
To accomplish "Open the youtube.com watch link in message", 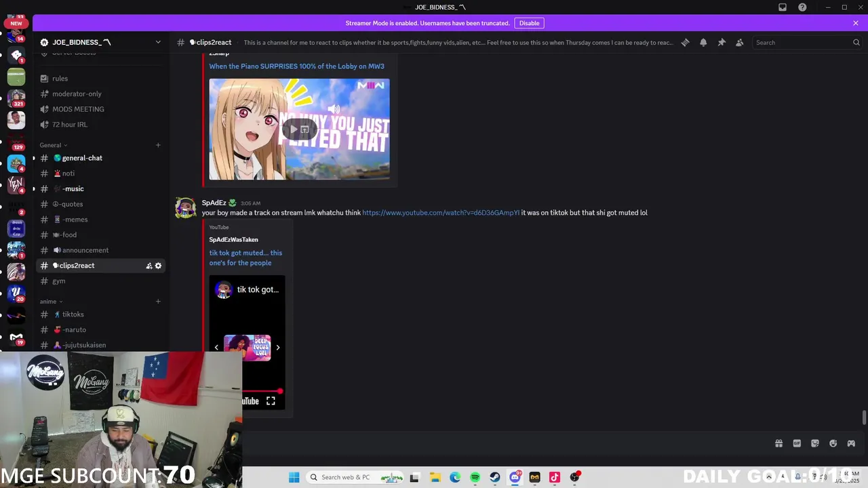I will pyautogui.click(x=441, y=213).
